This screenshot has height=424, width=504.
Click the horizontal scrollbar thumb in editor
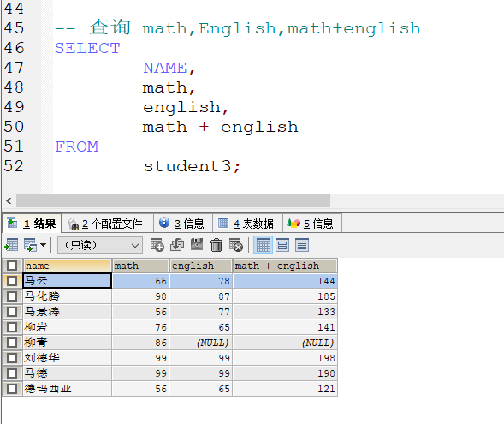[x=173, y=201]
